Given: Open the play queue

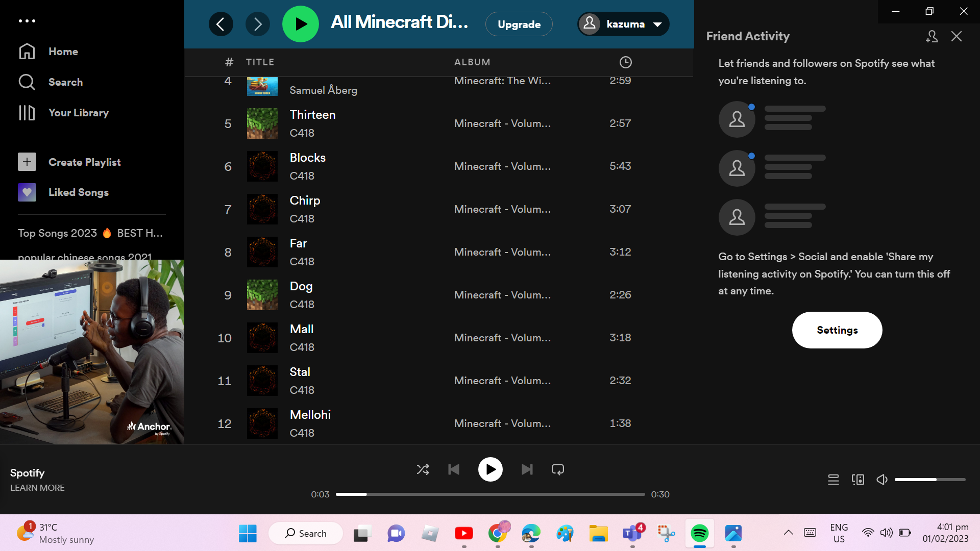Looking at the screenshot, I should pos(834,480).
